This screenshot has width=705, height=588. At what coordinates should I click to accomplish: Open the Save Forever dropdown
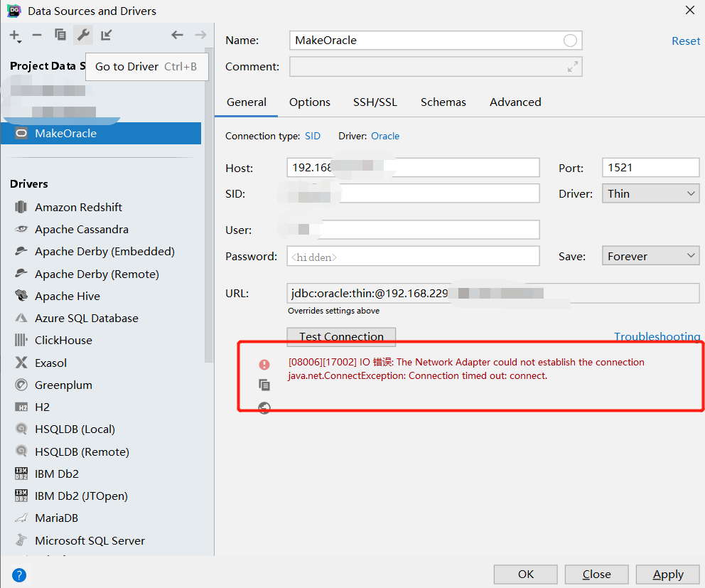tap(650, 256)
